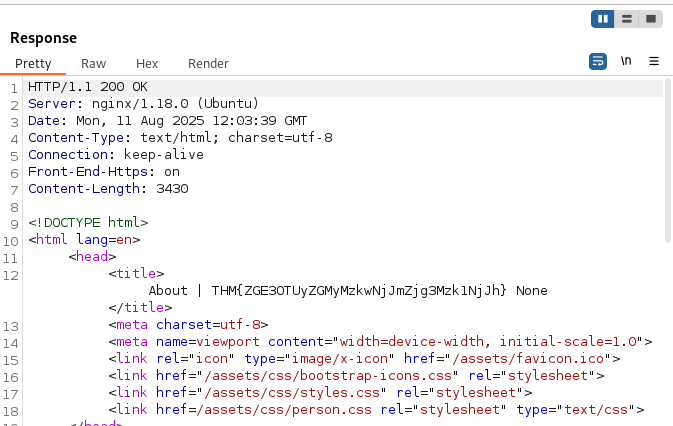Viewport: 673px width, 426px height.
Task: Click the html lang=en tag
Action: coord(84,240)
